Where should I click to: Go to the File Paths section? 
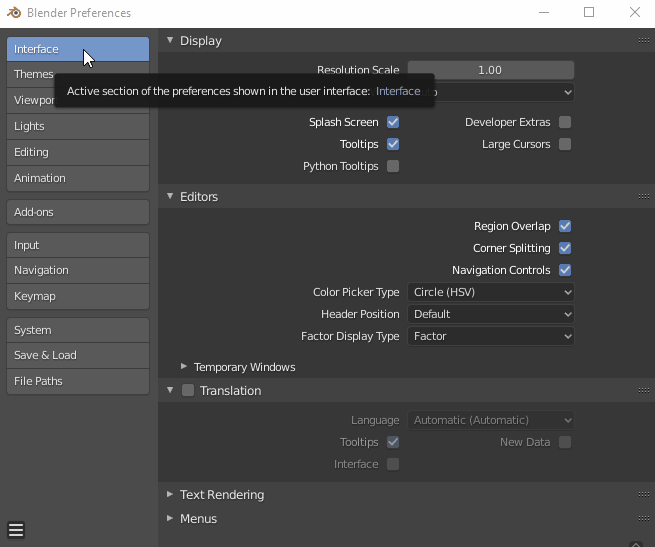[x=78, y=381]
